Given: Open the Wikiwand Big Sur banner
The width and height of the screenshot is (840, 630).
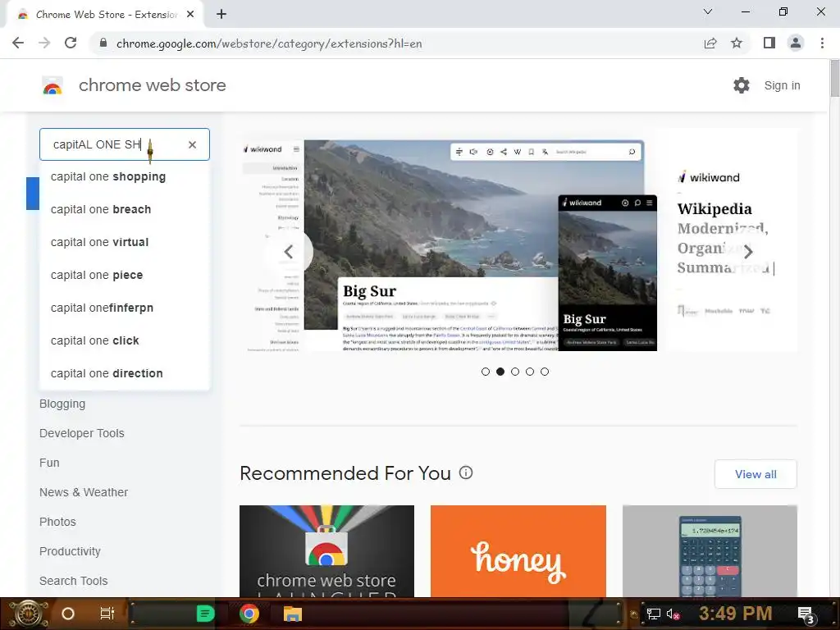Looking at the screenshot, I should [518, 240].
